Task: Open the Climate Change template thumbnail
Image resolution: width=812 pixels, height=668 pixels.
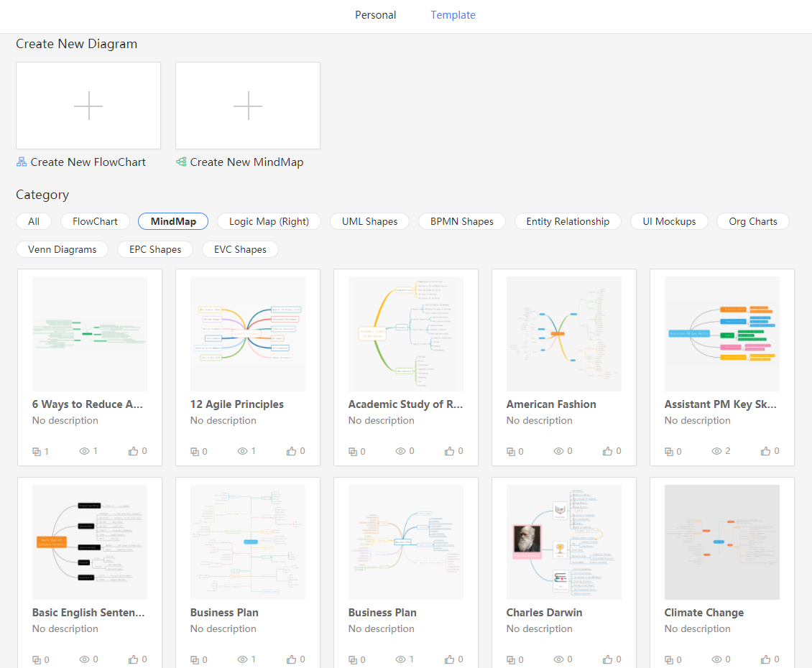Action: pos(722,542)
